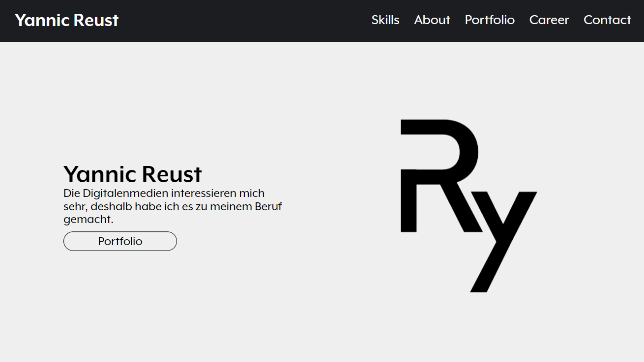Screen dimensions: 644x362
Task: Click the outlined Portfolio button in hero
Action: point(120,241)
